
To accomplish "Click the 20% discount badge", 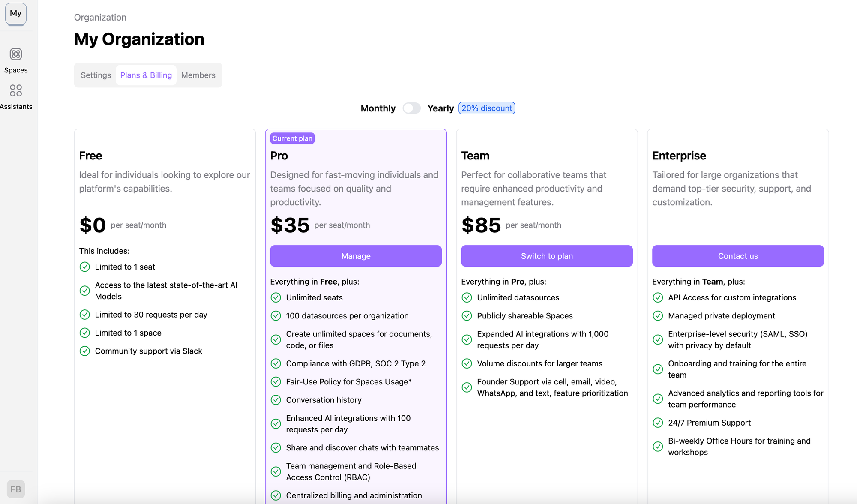I will pyautogui.click(x=487, y=108).
